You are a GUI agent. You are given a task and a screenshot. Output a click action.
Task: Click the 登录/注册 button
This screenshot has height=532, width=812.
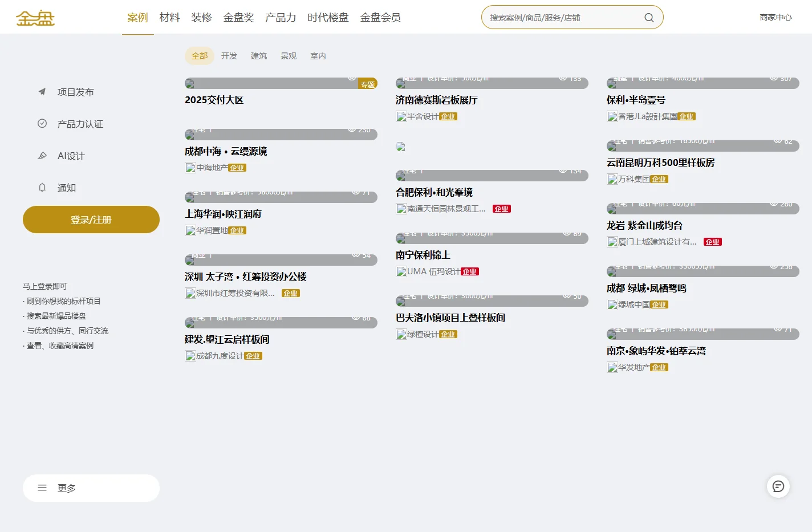pos(91,220)
